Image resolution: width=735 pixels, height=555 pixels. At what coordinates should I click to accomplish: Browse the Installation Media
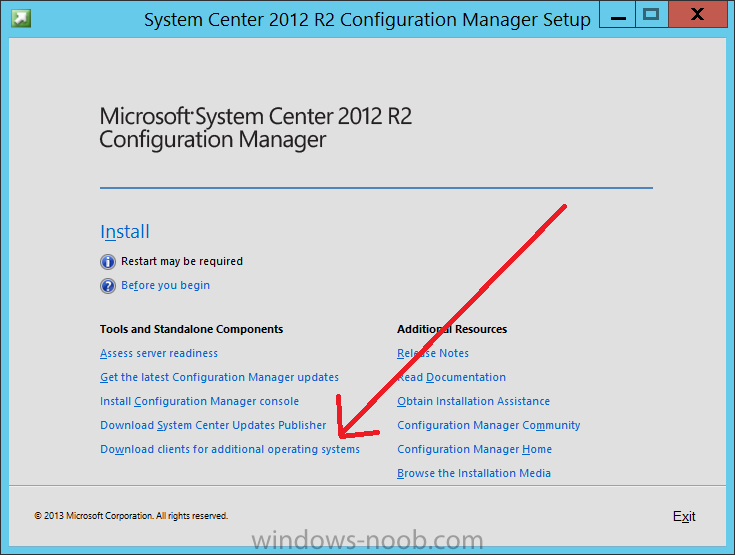click(x=474, y=473)
